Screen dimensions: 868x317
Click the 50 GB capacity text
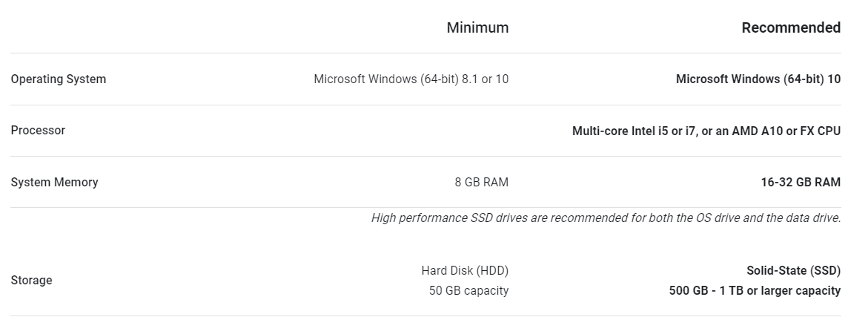click(x=469, y=290)
